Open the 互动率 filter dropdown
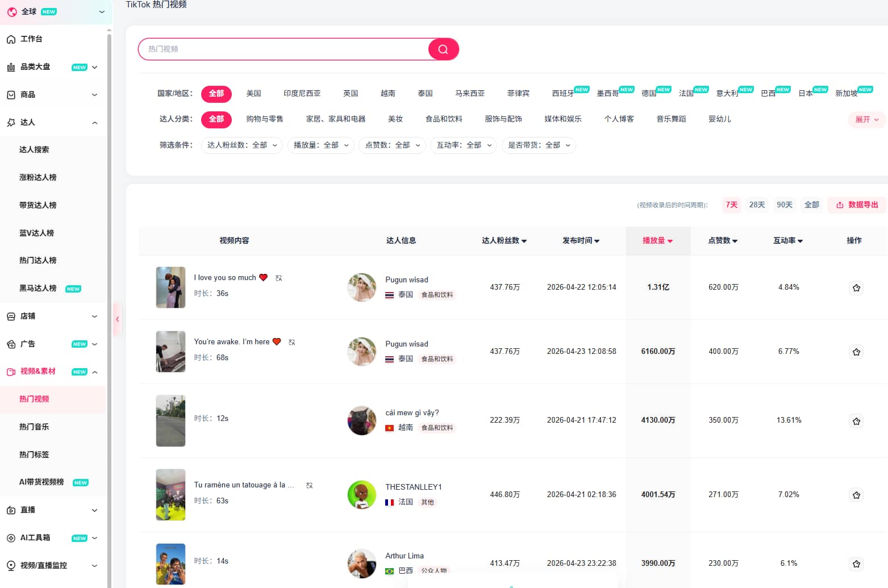Screen dimensions: 888x588 coord(464,145)
